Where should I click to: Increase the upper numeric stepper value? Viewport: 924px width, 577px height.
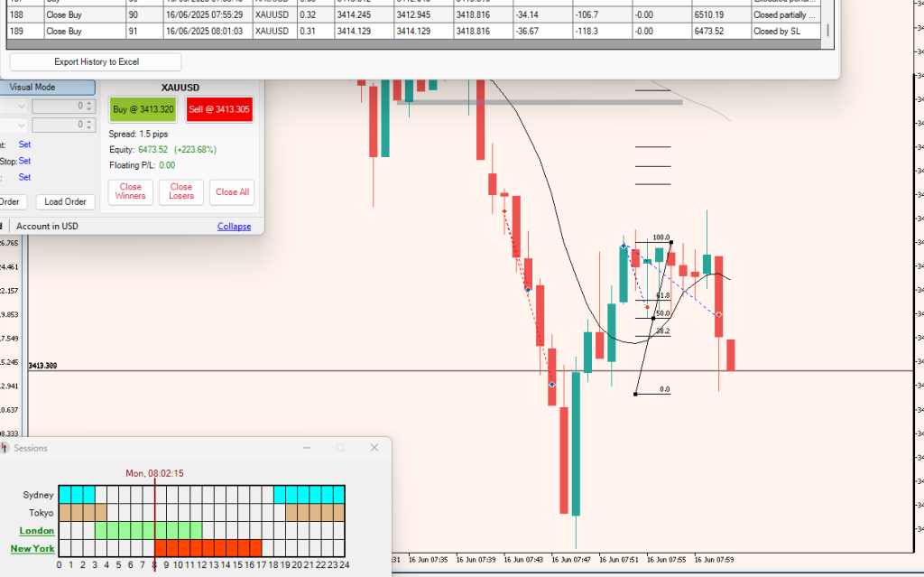pos(90,102)
